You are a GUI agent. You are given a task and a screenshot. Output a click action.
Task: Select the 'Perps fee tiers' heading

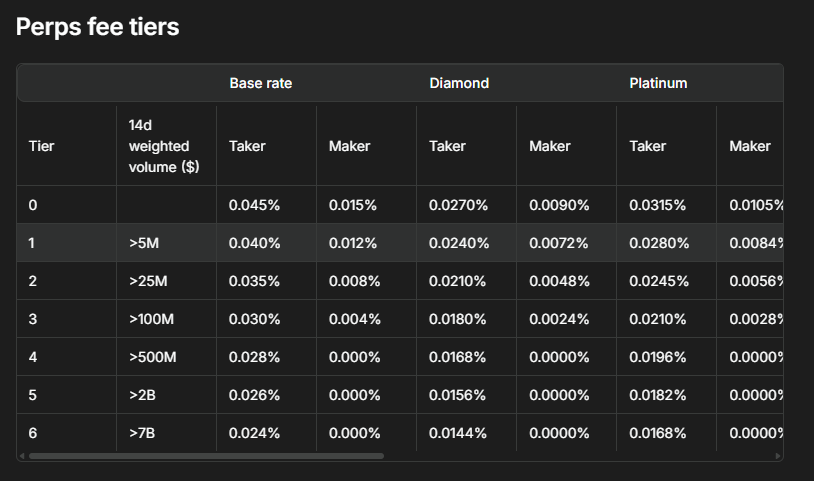[98, 27]
